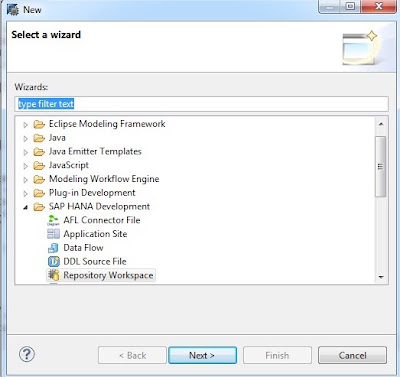400x377 pixels.
Task: Select Eclipse Modeling Framework label
Action: click(x=107, y=124)
